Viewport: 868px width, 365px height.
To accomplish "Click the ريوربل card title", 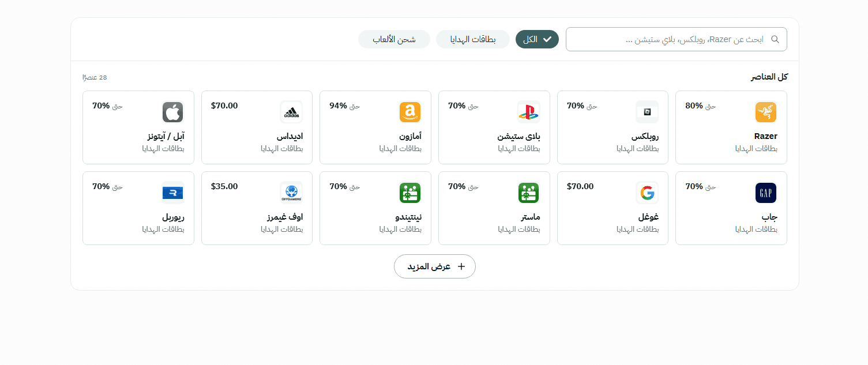I will [x=173, y=217].
